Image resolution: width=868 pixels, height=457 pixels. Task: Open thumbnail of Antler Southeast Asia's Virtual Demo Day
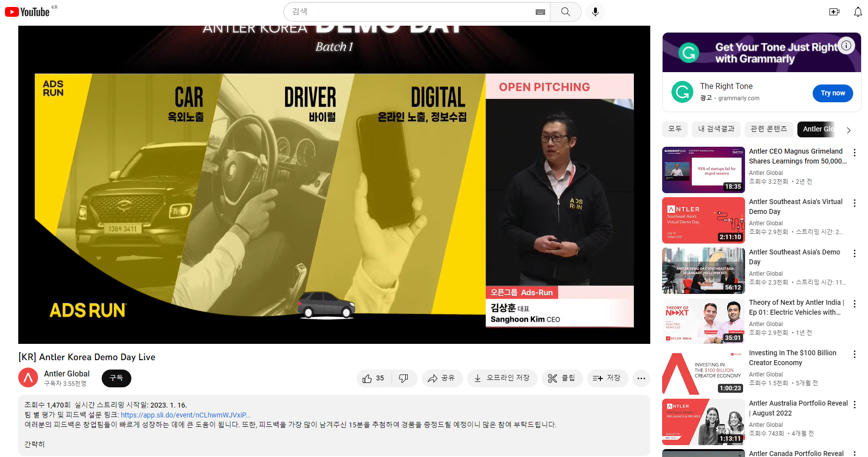704,220
